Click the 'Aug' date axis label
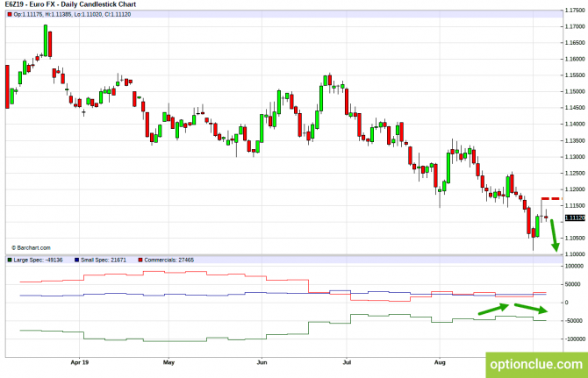The width and height of the screenshot is (588, 378). [x=440, y=362]
